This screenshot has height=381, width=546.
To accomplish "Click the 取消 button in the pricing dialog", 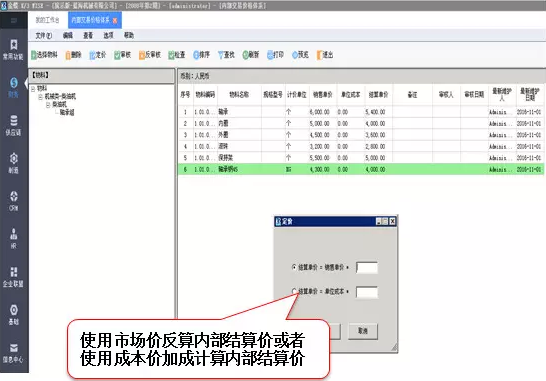I will [363, 331].
